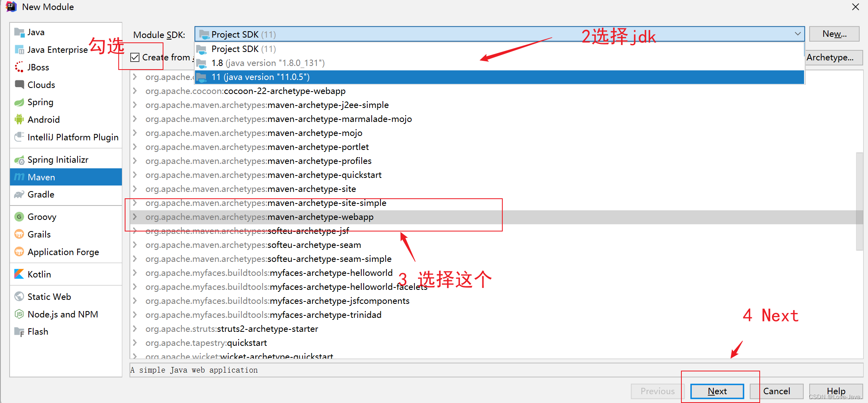
Task: Click the Next button
Action: (717, 391)
